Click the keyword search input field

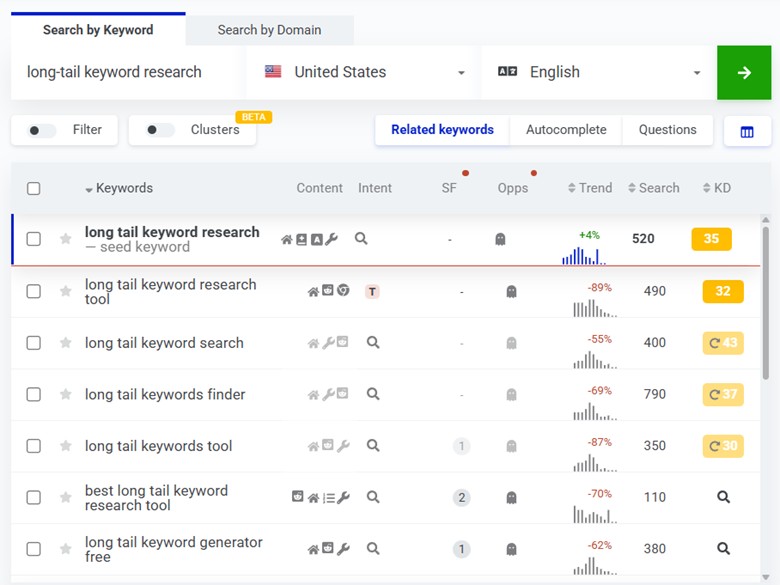tap(128, 73)
